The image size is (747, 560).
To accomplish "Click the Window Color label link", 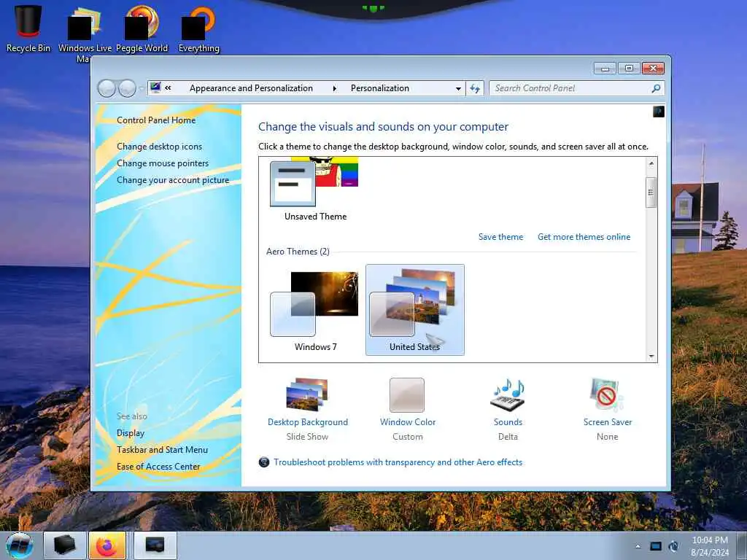I will (408, 422).
